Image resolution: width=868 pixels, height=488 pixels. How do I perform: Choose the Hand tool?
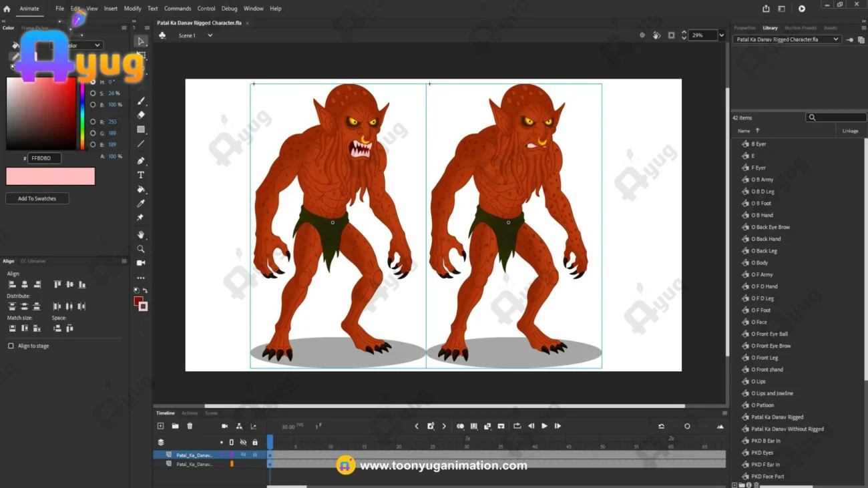(141, 235)
